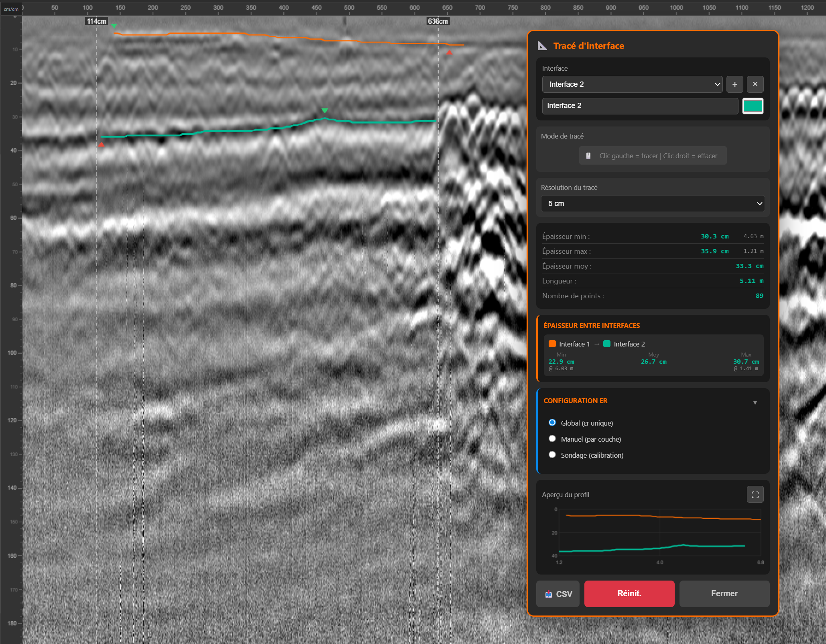Click the mouse icon in Mode de tracé
Image resolution: width=826 pixels, height=644 pixels.
588,155
